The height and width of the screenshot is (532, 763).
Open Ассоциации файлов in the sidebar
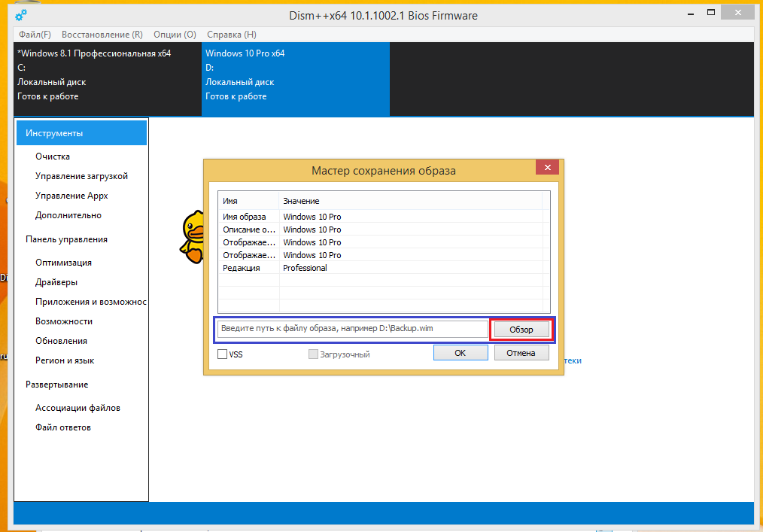[x=78, y=407]
